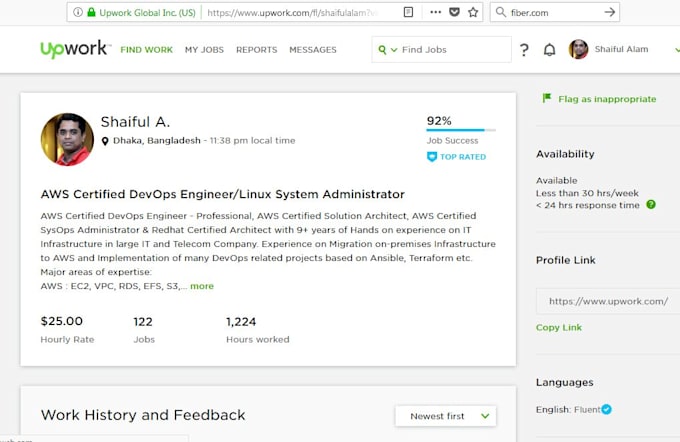This screenshot has height=442, width=680.
Task: Click the Shaiful A. name heading
Action: pos(135,122)
